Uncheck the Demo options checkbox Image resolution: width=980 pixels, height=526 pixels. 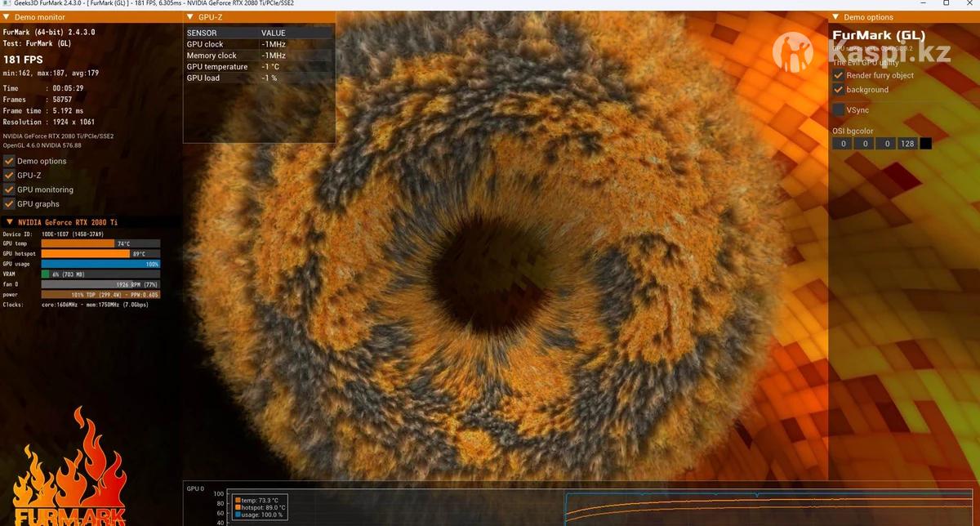click(9, 161)
